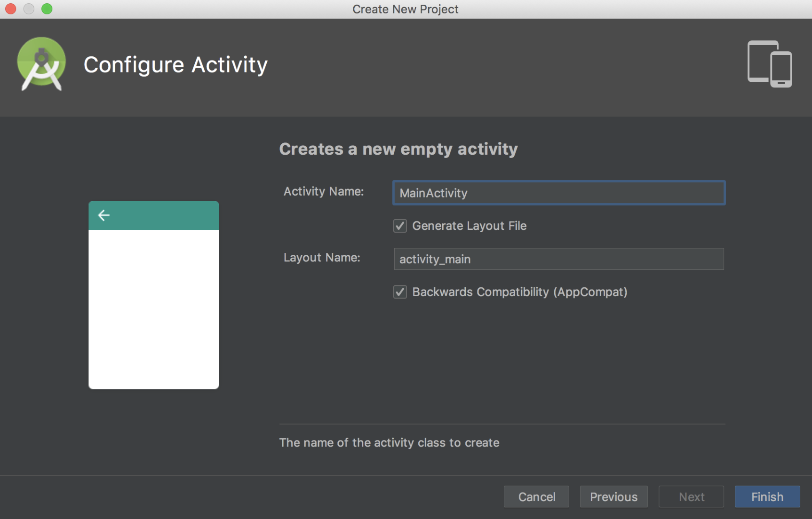Click the Android Studio logo icon
Image resolution: width=812 pixels, height=519 pixels.
(41, 64)
